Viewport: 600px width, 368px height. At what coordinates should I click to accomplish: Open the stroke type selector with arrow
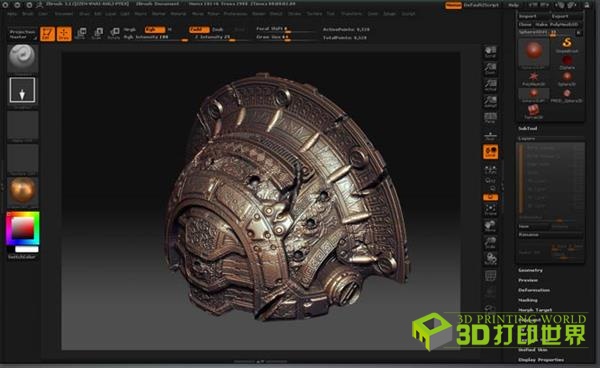click(x=23, y=90)
